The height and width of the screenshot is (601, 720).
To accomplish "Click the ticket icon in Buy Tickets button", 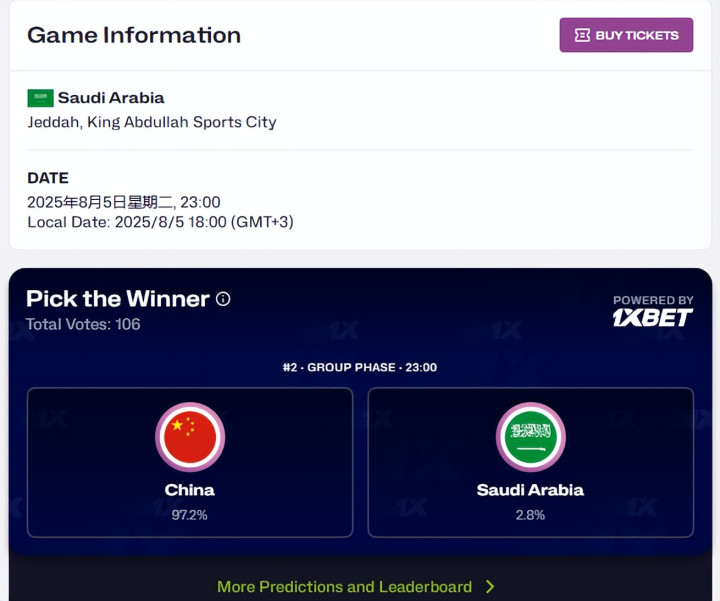I will (582, 35).
